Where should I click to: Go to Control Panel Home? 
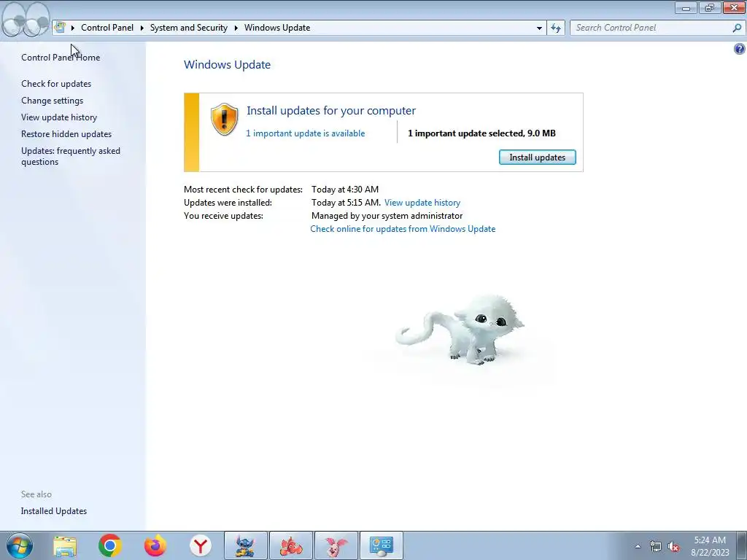(x=61, y=57)
